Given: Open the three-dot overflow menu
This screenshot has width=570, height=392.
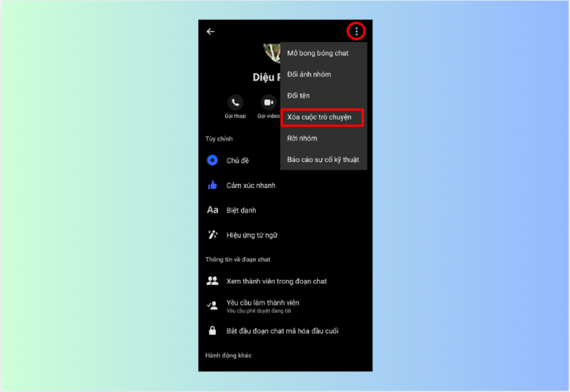Looking at the screenshot, I should pyautogui.click(x=356, y=31).
